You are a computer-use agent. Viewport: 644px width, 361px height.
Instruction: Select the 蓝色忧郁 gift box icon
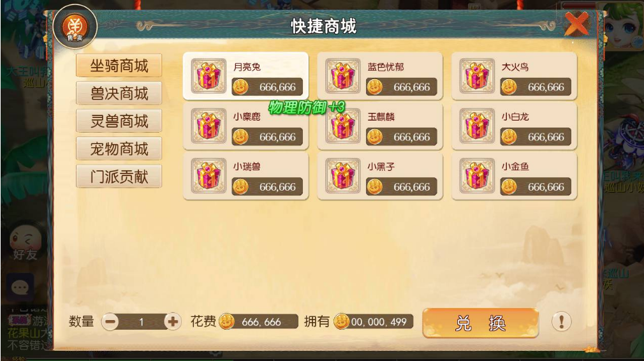click(x=343, y=76)
